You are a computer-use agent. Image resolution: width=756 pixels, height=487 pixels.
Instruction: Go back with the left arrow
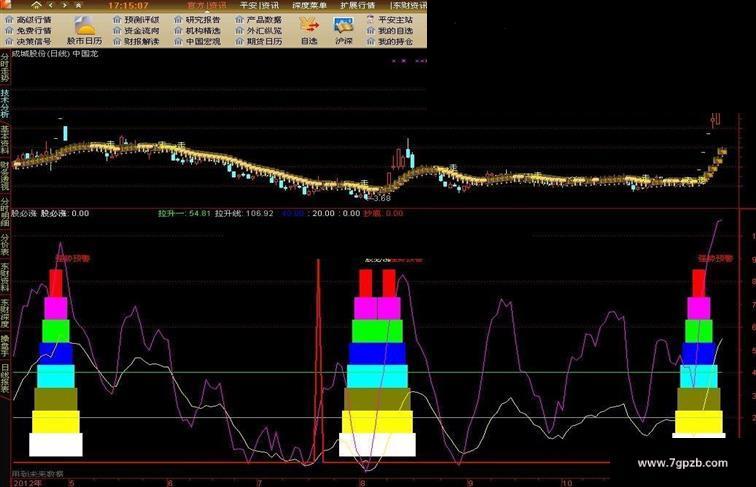(x=51, y=5)
